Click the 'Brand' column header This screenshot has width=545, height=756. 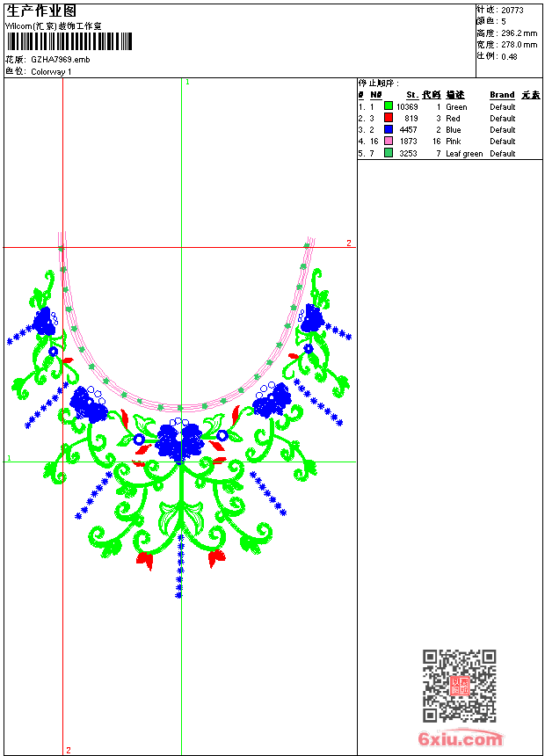point(502,95)
